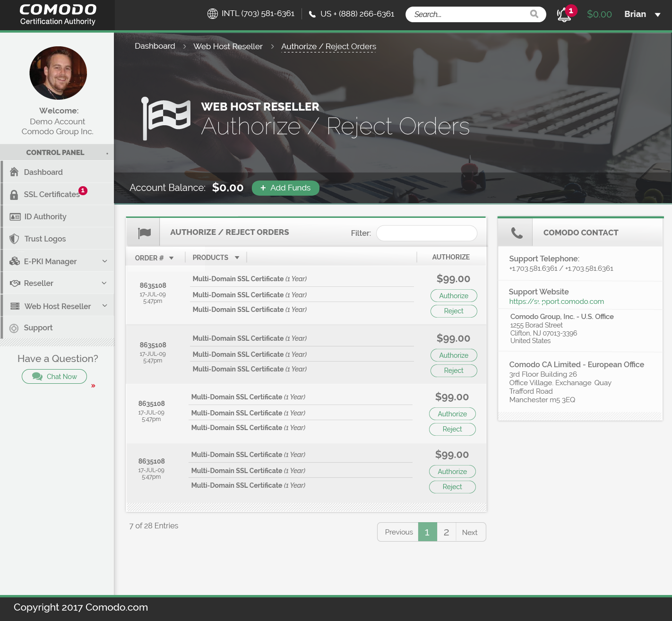Click the flag icon in the orders panel header
672x621 pixels.
pos(144,233)
